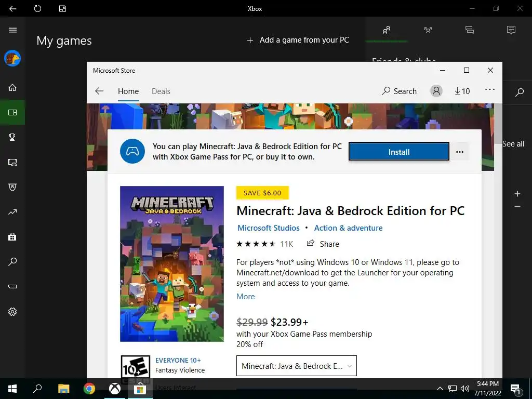Click the Microsoft Store taskbar icon

[x=140, y=389]
